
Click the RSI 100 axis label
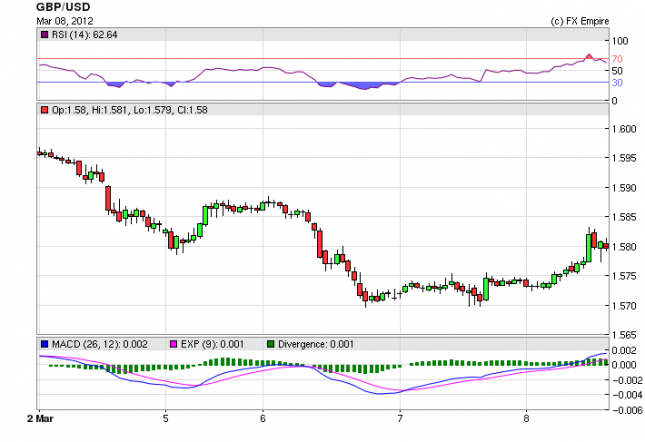click(x=620, y=41)
